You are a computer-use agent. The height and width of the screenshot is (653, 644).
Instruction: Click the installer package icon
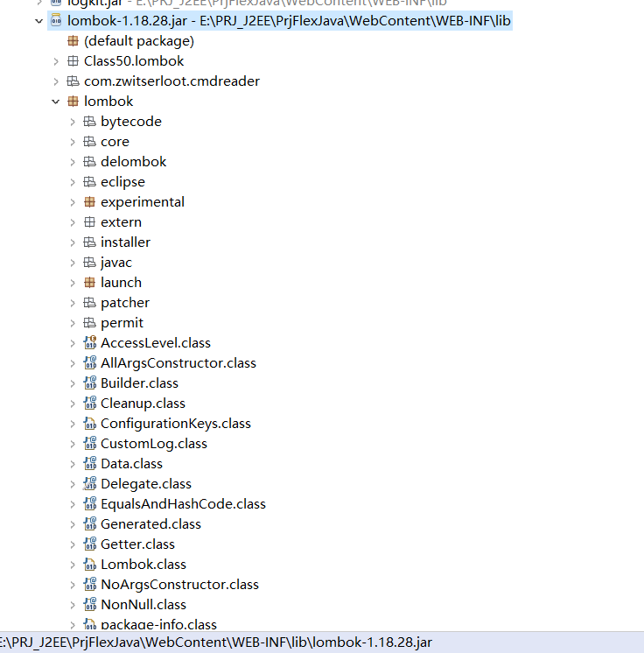(x=89, y=242)
